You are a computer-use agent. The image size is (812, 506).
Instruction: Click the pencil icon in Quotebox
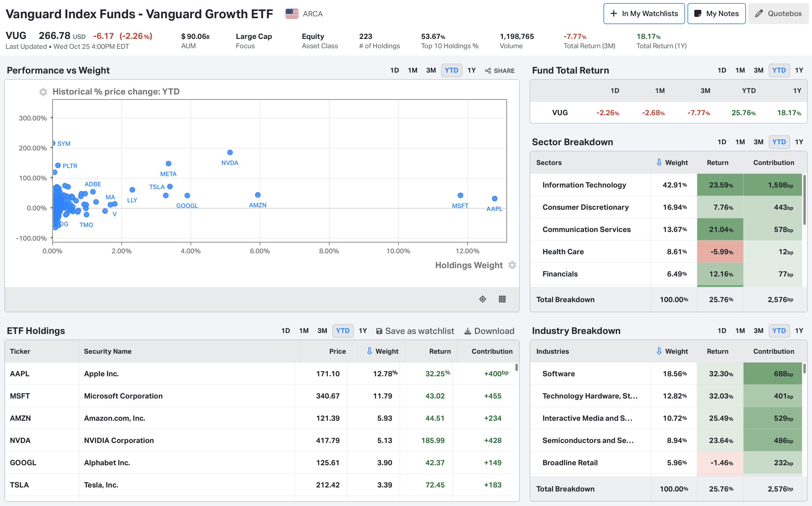pos(759,13)
